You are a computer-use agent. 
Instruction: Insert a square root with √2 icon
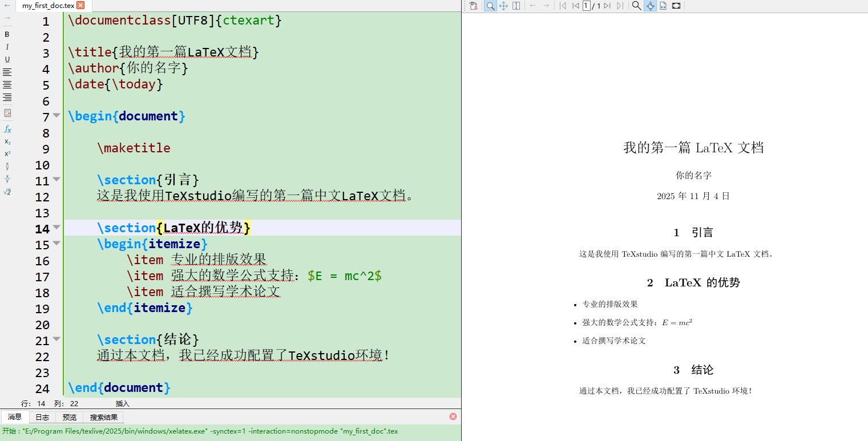pos(7,192)
